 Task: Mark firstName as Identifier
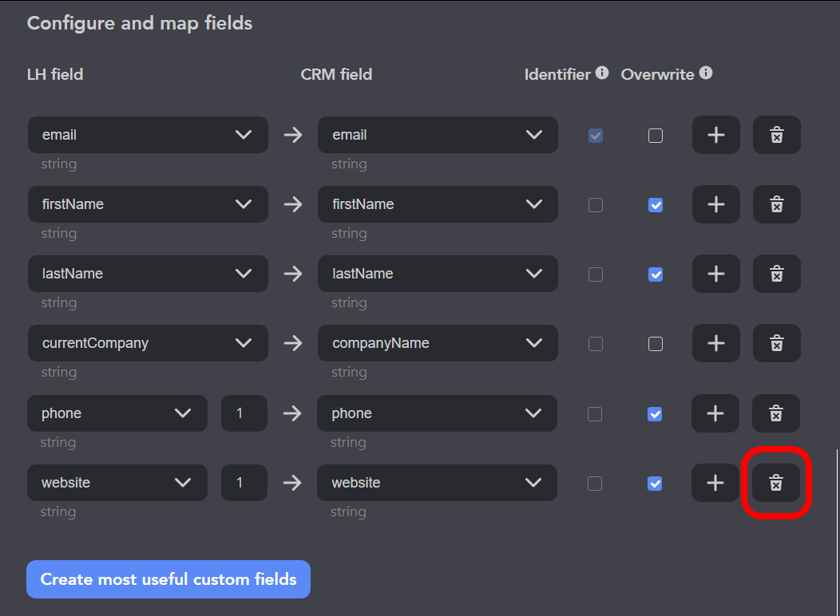(x=595, y=205)
